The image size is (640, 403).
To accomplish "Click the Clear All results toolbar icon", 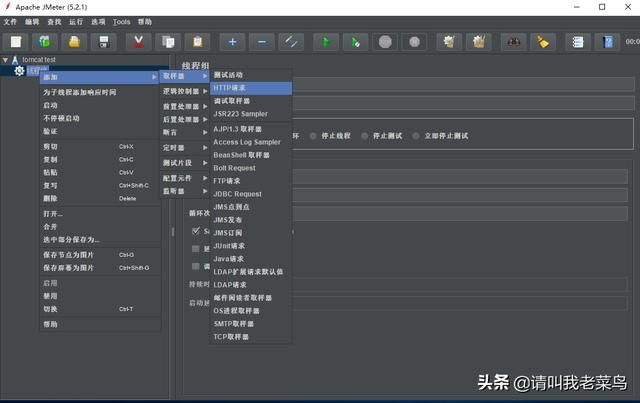I will click(x=478, y=42).
